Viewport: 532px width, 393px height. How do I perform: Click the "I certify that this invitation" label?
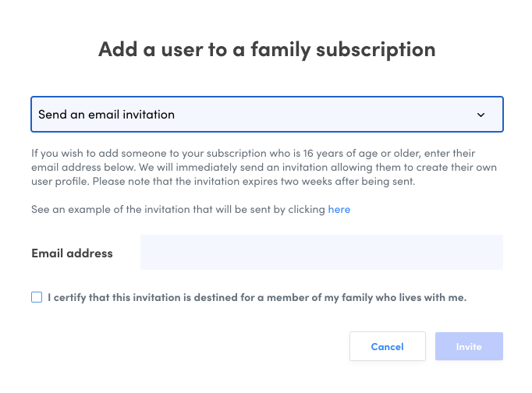(156, 297)
